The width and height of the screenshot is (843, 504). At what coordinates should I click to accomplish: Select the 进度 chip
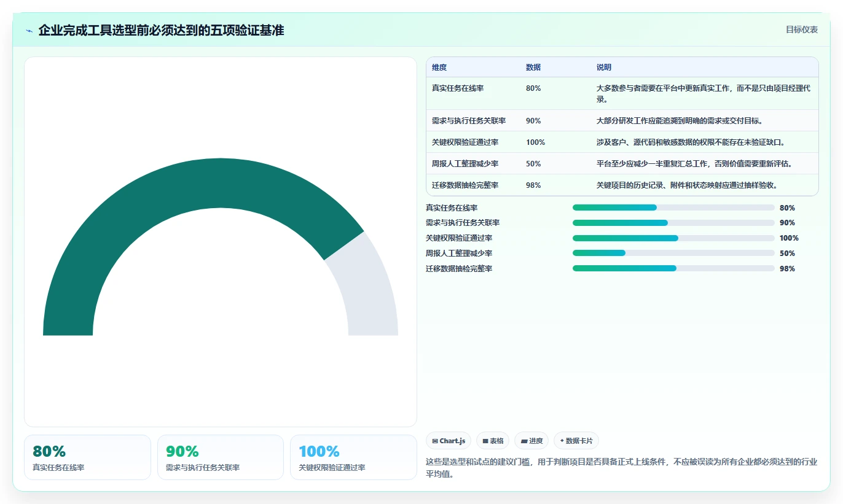click(531, 441)
